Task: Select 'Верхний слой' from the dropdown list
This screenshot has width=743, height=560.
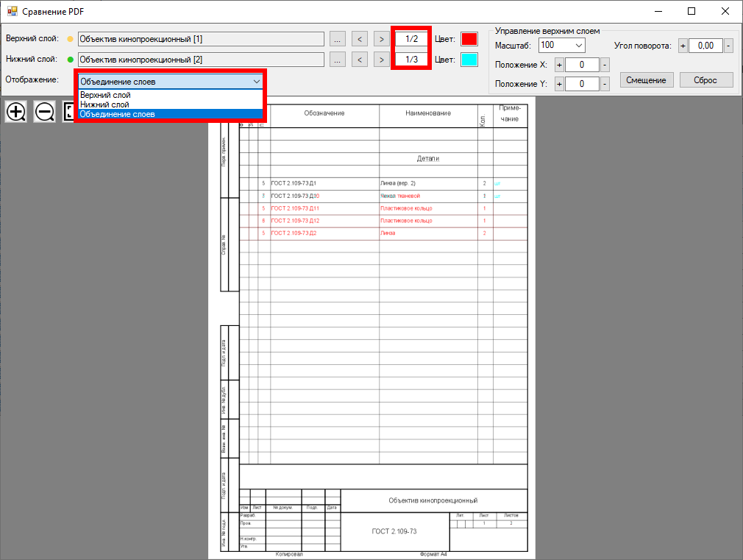Action: 106,95
